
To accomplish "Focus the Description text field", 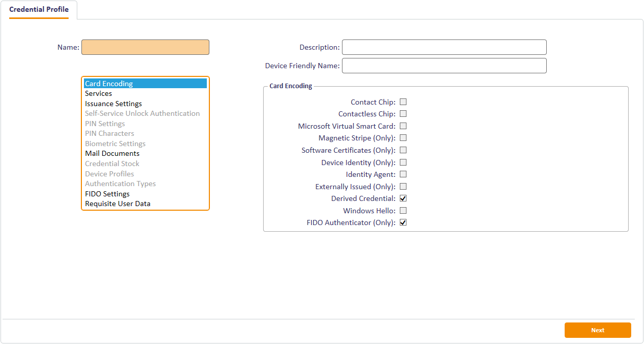I will coord(444,47).
